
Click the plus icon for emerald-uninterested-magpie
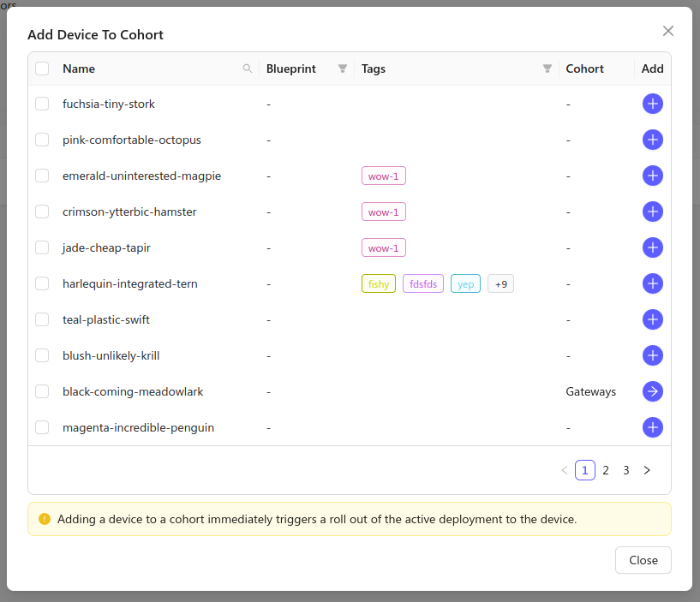click(x=653, y=176)
